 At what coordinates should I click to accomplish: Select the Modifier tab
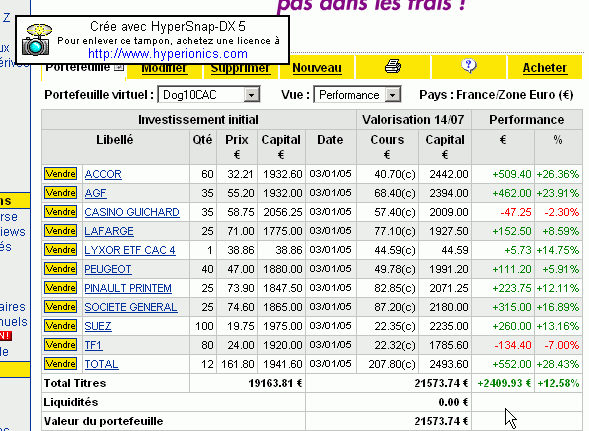click(x=164, y=68)
